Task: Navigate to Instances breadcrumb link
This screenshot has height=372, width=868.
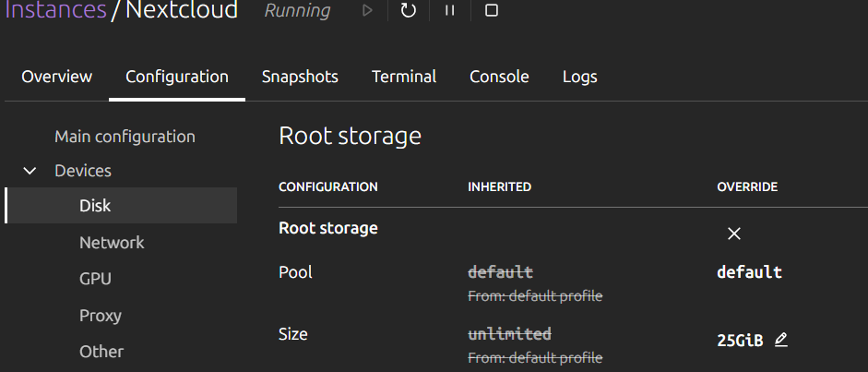Action: tap(55, 11)
